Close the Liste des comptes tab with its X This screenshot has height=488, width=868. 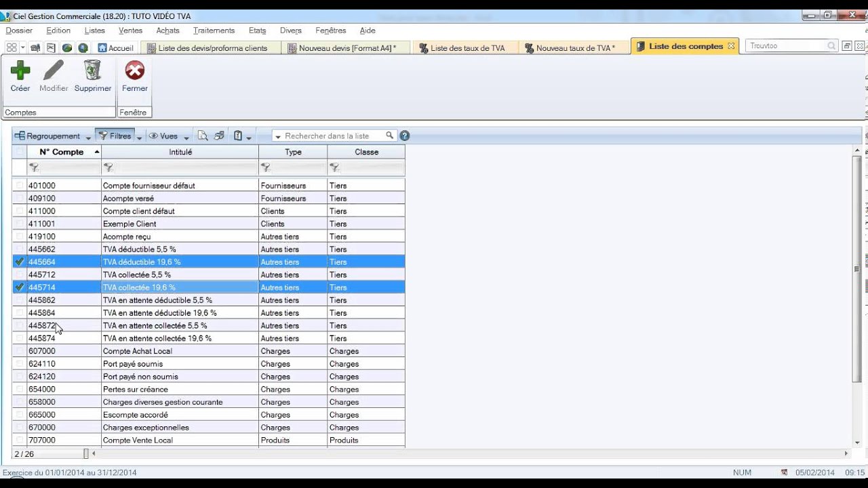(x=731, y=46)
